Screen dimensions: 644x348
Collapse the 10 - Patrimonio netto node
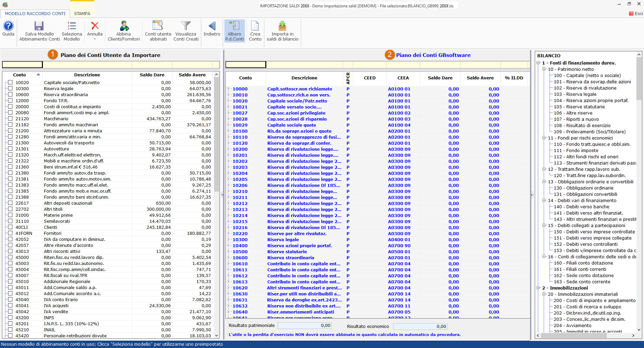[544, 69]
